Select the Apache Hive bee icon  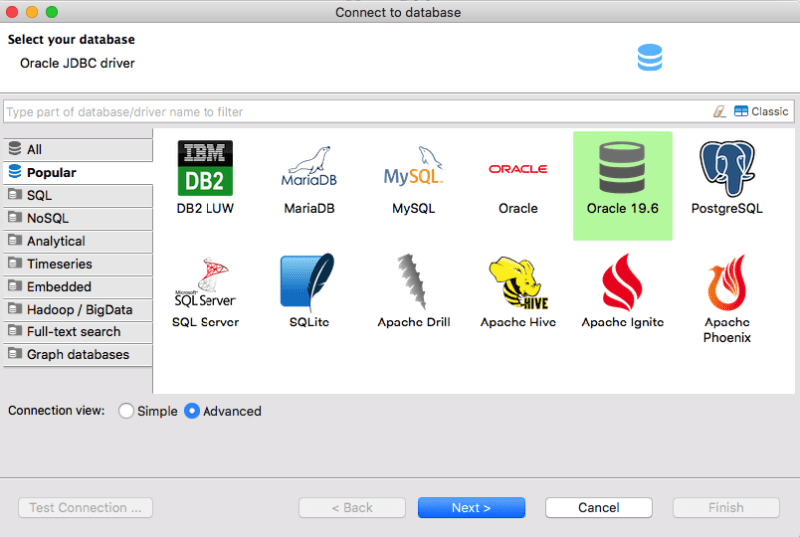518,283
